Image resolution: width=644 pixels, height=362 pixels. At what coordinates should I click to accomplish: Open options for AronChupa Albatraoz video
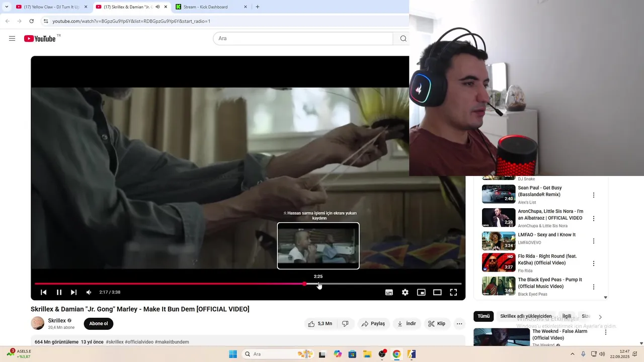coord(594,219)
